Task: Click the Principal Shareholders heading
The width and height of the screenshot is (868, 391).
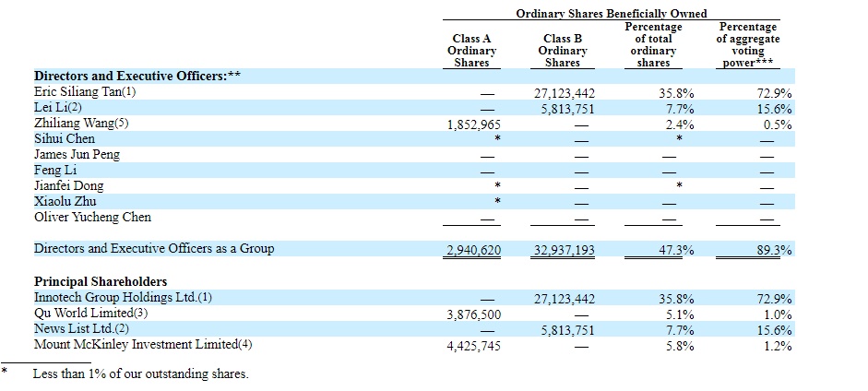Action: (101, 281)
